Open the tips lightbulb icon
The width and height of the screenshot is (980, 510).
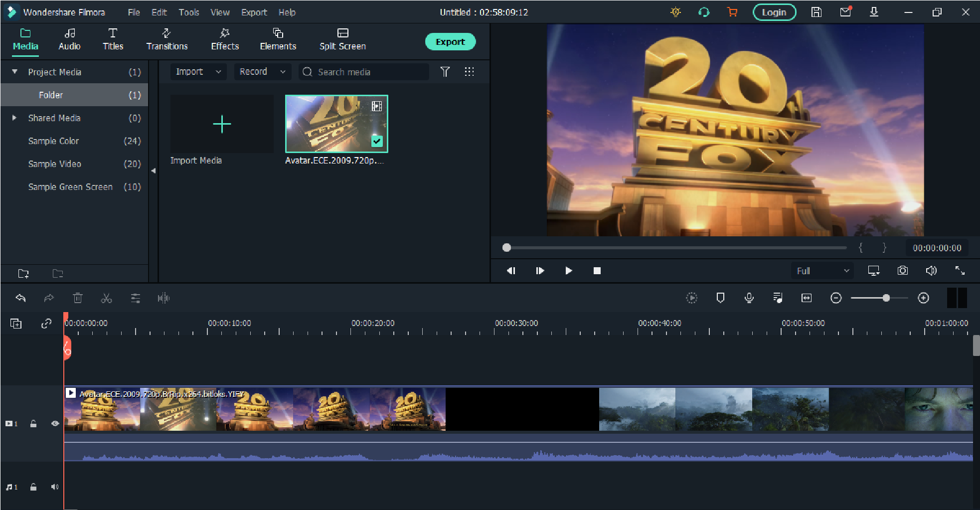click(x=675, y=12)
